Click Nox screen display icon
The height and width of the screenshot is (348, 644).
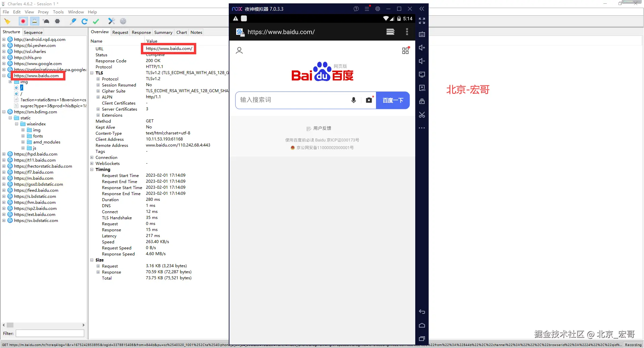pyautogui.click(x=422, y=74)
